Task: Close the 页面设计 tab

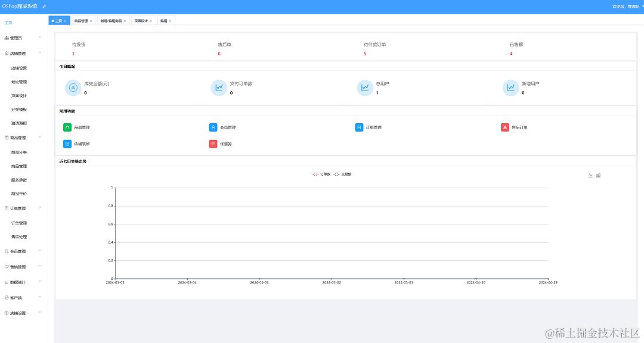Action: pyautogui.click(x=151, y=21)
